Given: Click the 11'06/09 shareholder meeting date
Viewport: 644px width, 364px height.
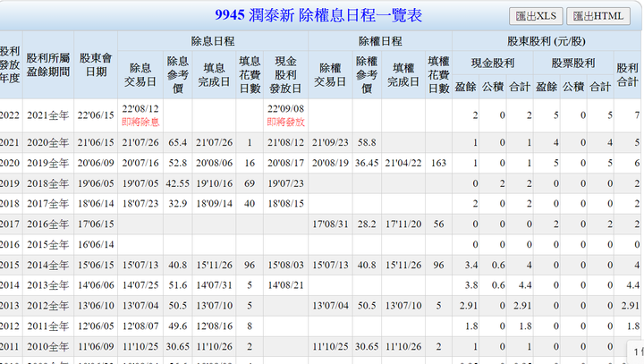Looking at the screenshot, I should [x=96, y=347].
